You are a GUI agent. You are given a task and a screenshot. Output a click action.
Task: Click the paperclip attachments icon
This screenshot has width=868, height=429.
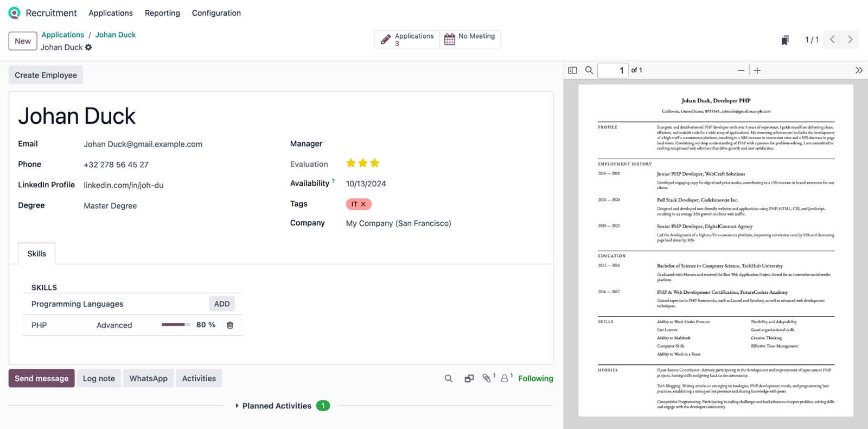pos(487,378)
